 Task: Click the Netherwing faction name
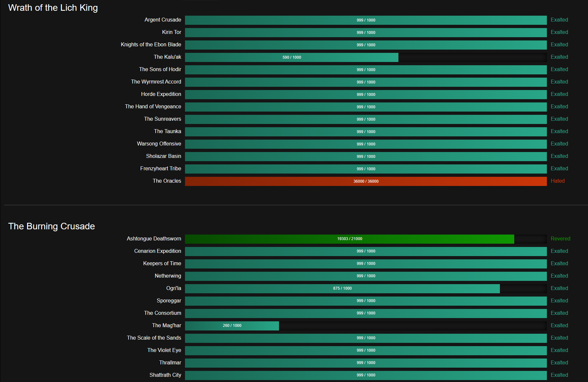click(x=168, y=276)
